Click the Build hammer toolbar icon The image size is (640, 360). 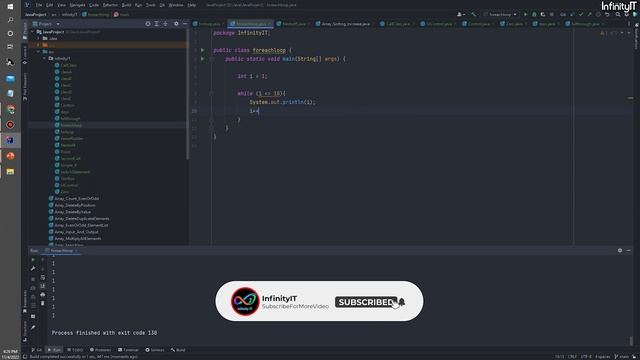(473, 14)
